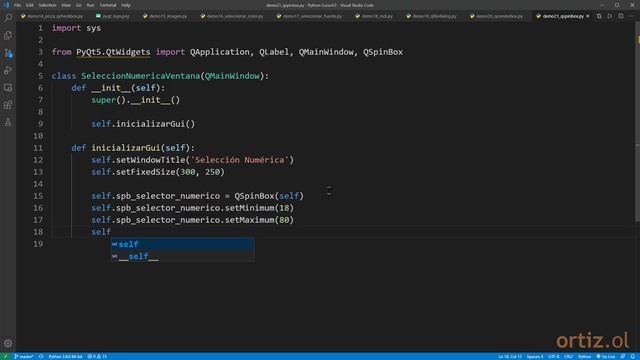Open the Selection menu
640x360 pixels.
pyautogui.click(x=47, y=5)
